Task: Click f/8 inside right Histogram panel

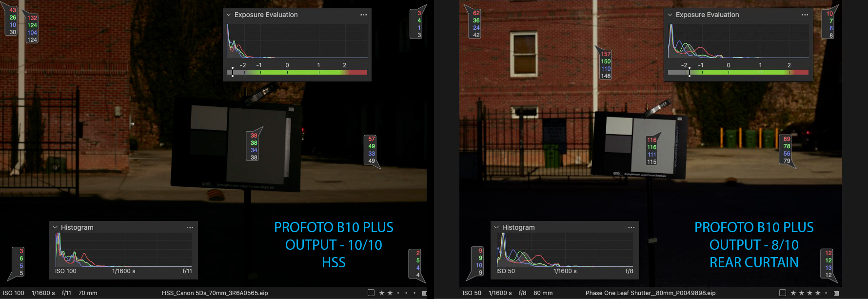Action: (x=630, y=271)
